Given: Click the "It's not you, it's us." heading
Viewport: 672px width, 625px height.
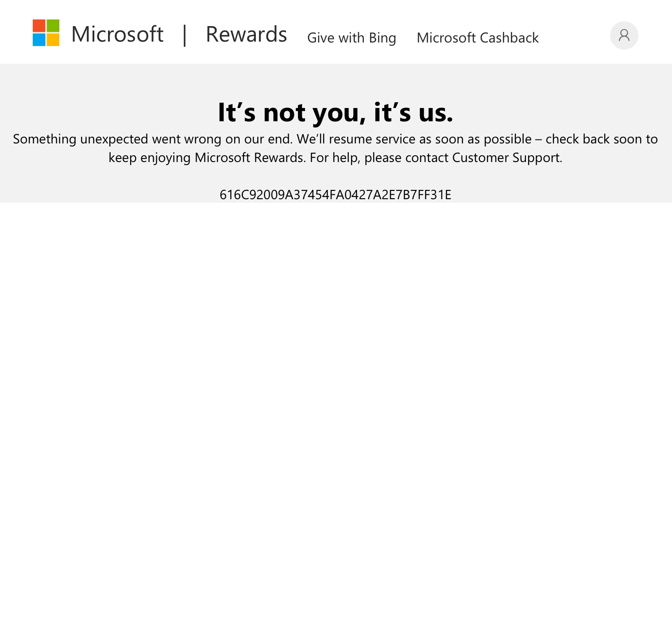Looking at the screenshot, I should click(336, 112).
